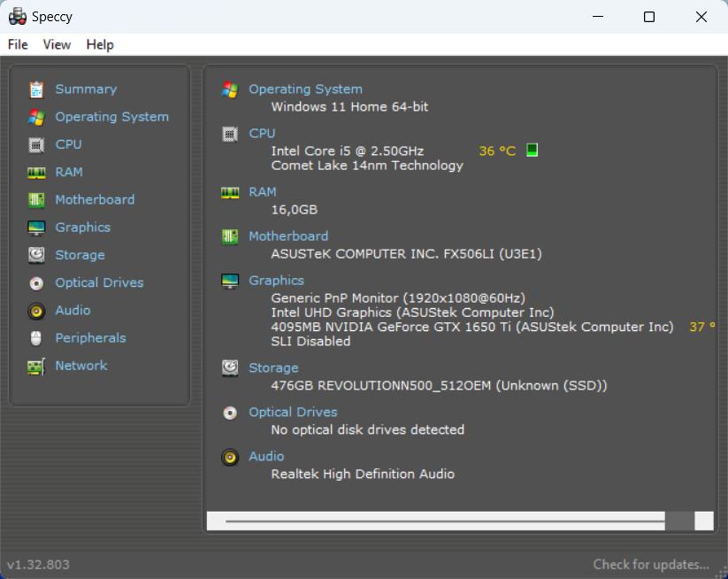This screenshot has height=579, width=728.
Task: Click the RAM icon in summary panel
Action: pyautogui.click(x=230, y=192)
